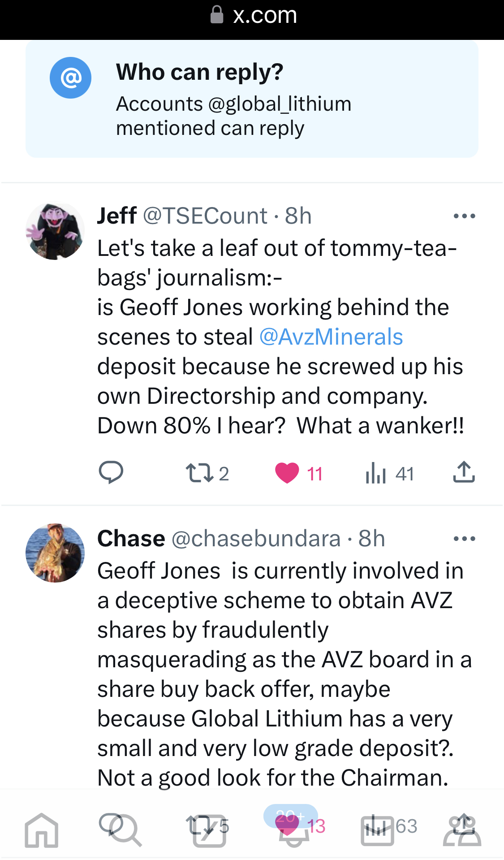This screenshot has width=504, height=860.
Task: Open more options menu on Jeff's tweet
Action: pos(464,216)
